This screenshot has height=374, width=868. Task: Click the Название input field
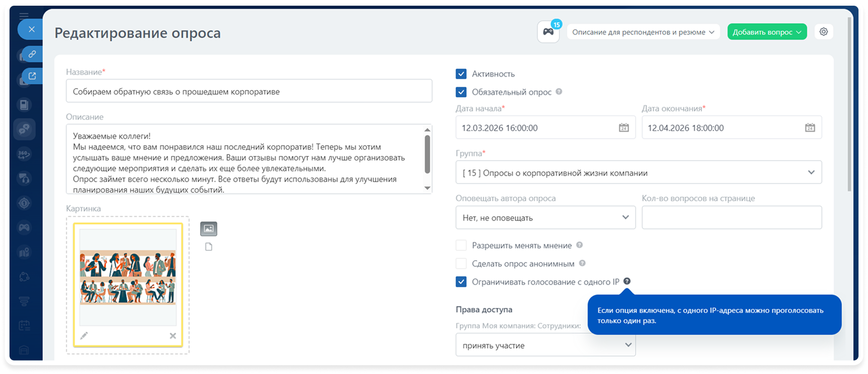[x=249, y=91]
